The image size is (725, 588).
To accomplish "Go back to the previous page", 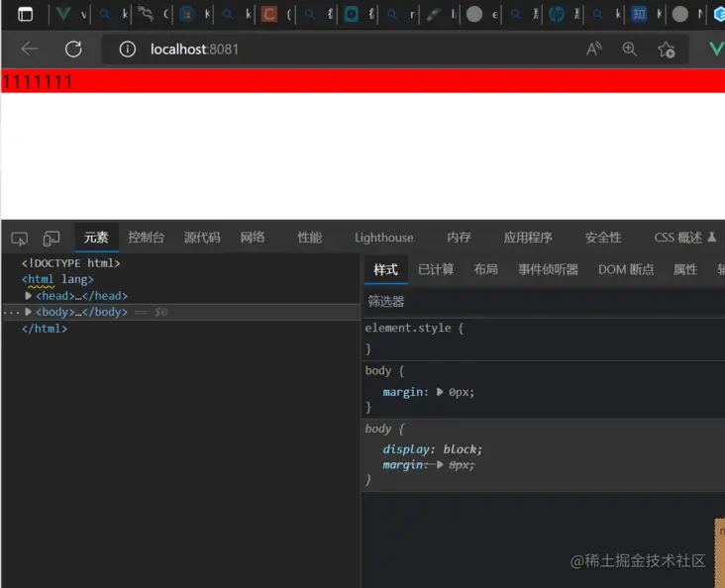I will [x=30, y=49].
